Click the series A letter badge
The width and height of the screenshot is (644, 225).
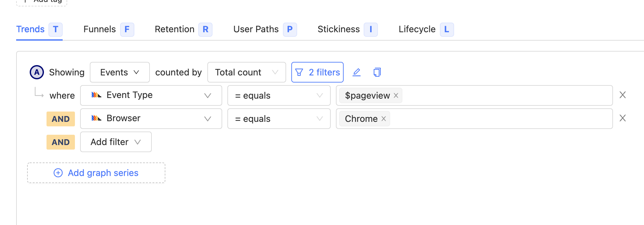(37, 72)
